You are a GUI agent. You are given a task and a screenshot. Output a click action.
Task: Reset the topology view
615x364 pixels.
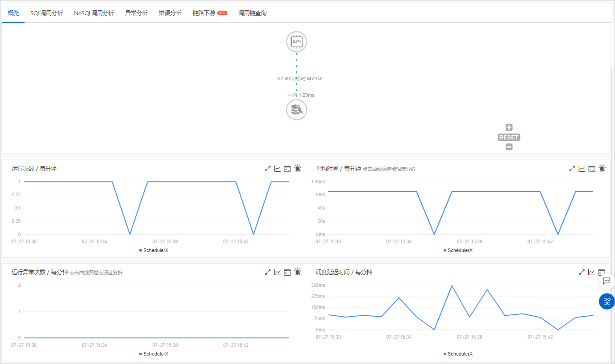tap(509, 137)
